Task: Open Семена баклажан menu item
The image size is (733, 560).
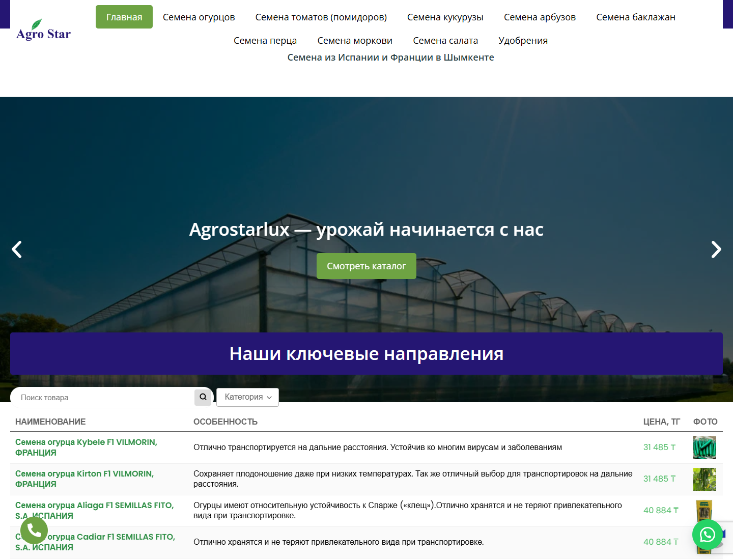Action: tap(636, 17)
